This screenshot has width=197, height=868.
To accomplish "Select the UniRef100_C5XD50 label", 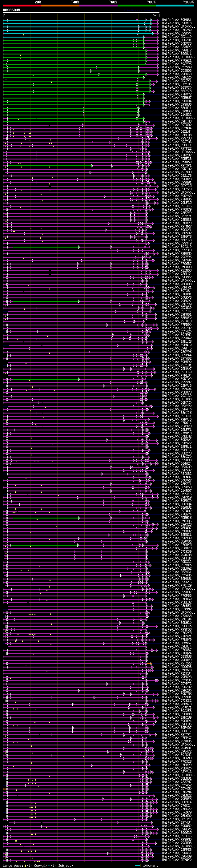I will pos(177,162).
